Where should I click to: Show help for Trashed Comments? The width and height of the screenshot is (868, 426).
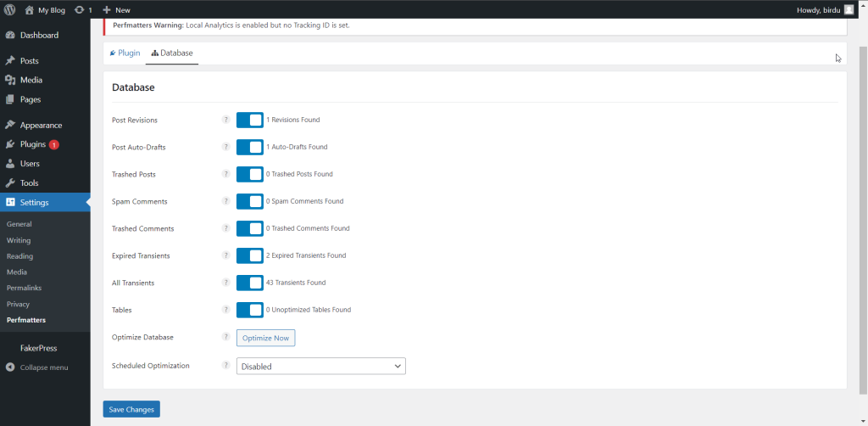[x=225, y=228]
